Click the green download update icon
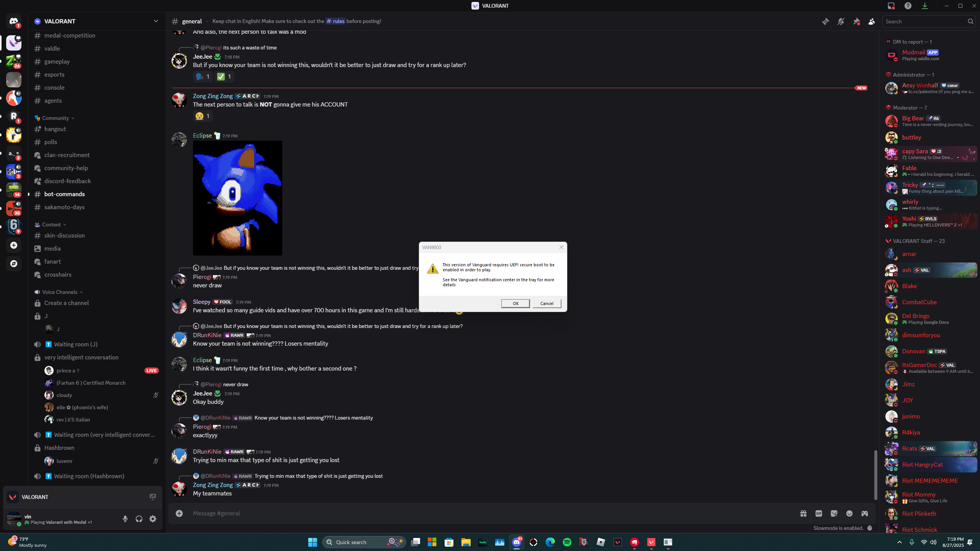980x551 pixels. pyautogui.click(x=925, y=6)
